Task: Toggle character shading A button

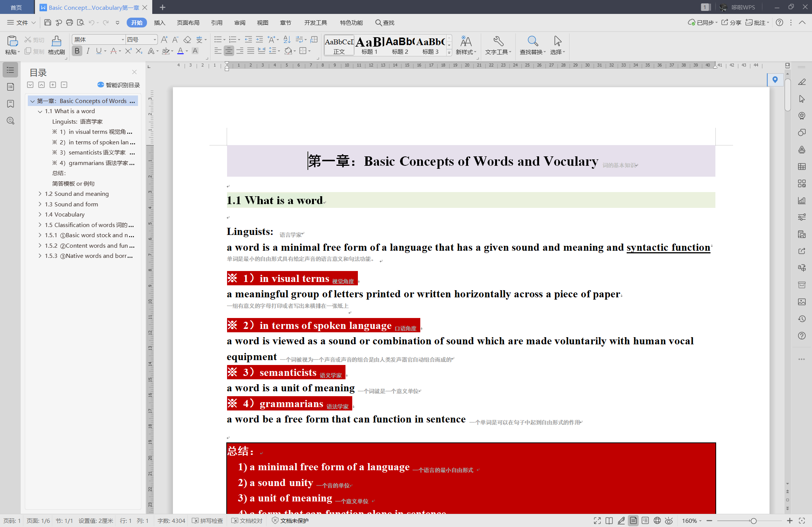Action: [x=195, y=51]
